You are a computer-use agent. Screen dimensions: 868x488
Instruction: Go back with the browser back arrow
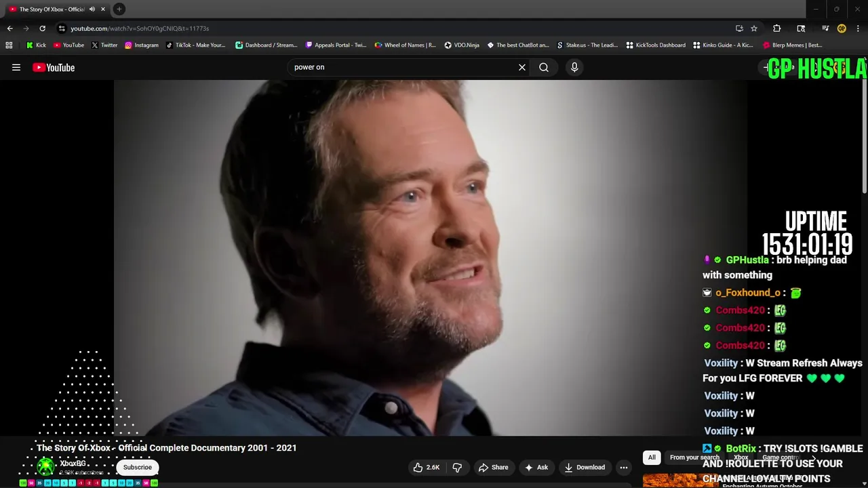click(x=9, y=28)
